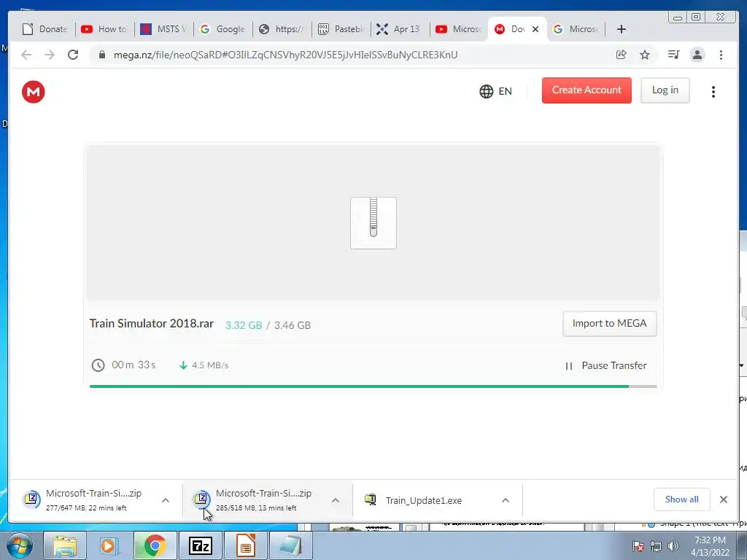The width and height of the screenshot is (747, 560).
Task: Open the Chrome customize menu
Action: 721,55
